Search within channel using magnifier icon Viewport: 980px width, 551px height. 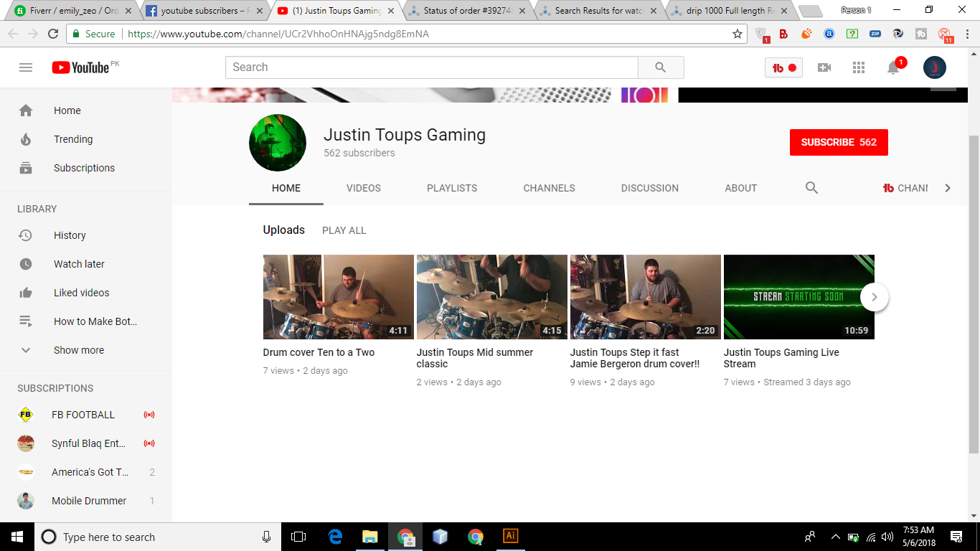[811, 188]
